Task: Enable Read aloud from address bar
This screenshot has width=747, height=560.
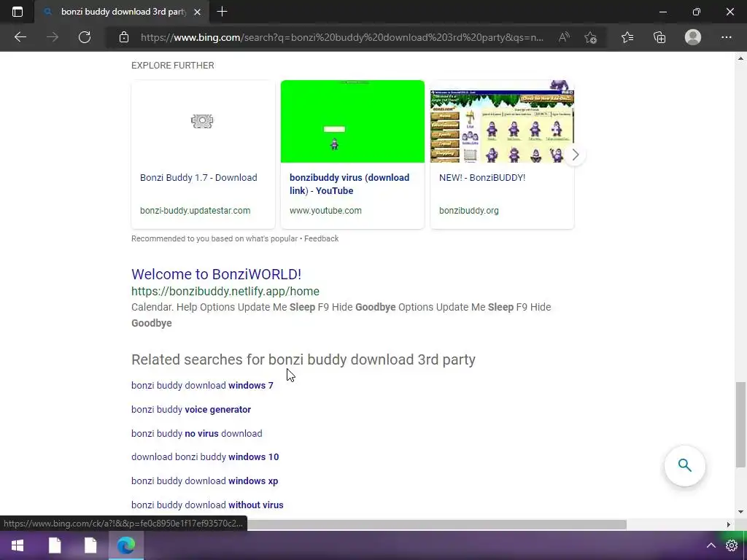Action: [x=564, y=37]
